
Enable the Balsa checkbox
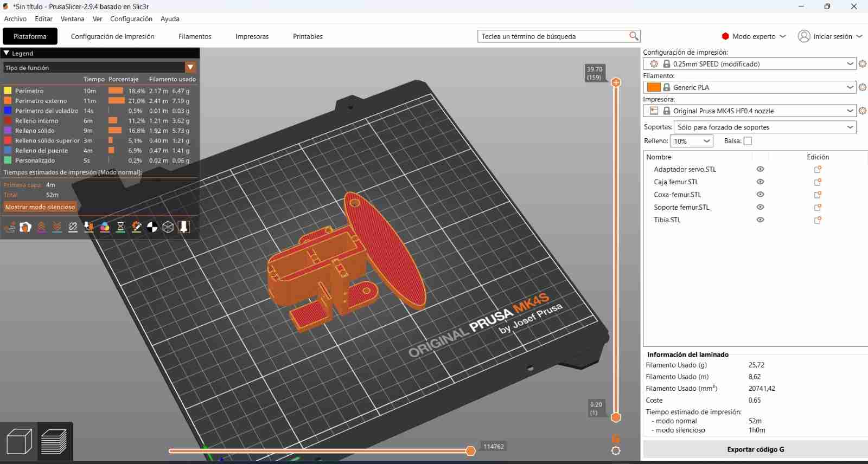pyautogui.click(x=748, y=141)
